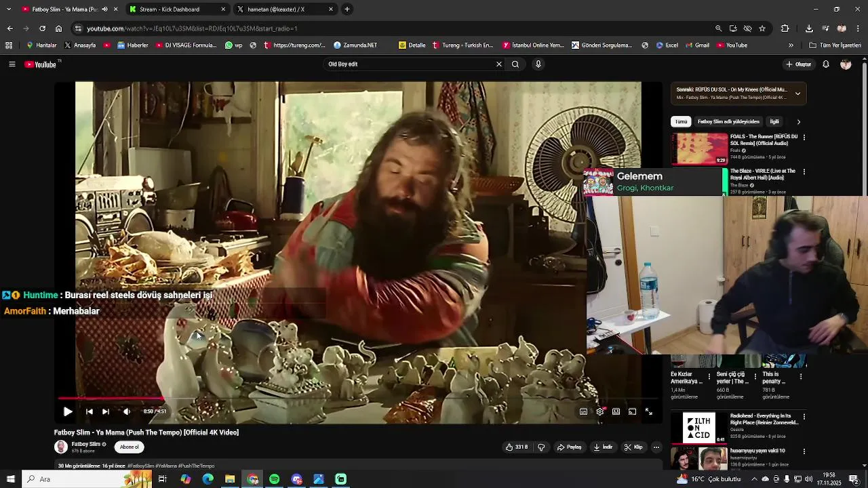Select the Tümü filter chip
The height and width of the screenshot is (488, 868).
point(681,122)
